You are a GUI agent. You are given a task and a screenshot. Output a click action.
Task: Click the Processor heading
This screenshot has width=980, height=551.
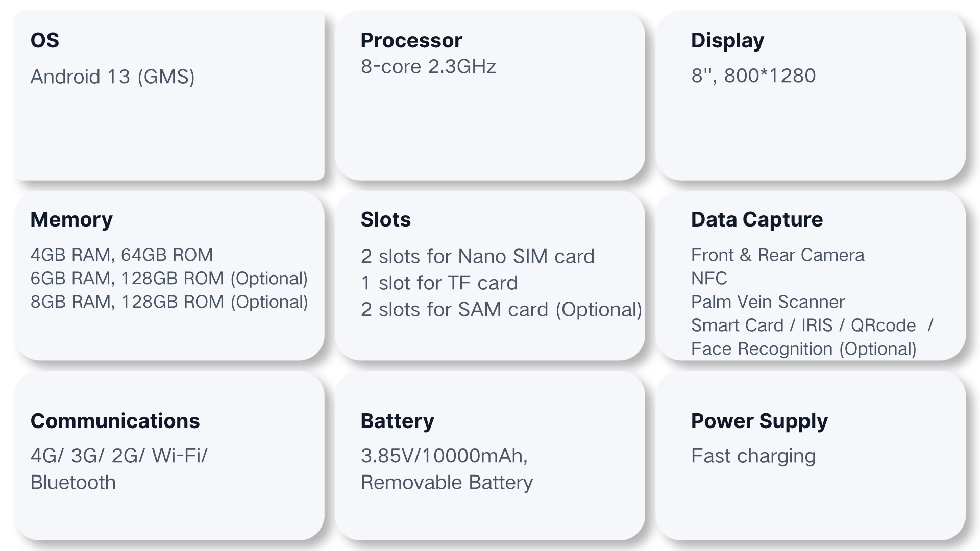click(411, 40)
